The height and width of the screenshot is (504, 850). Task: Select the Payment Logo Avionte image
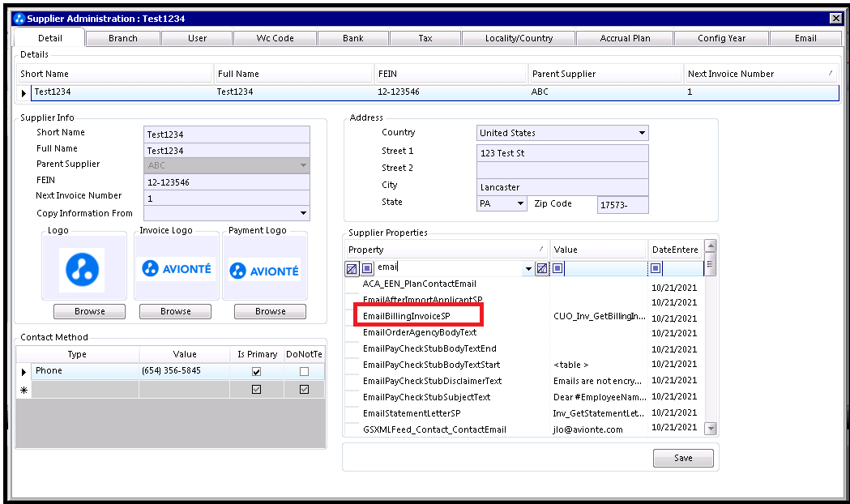pos(264,270)
